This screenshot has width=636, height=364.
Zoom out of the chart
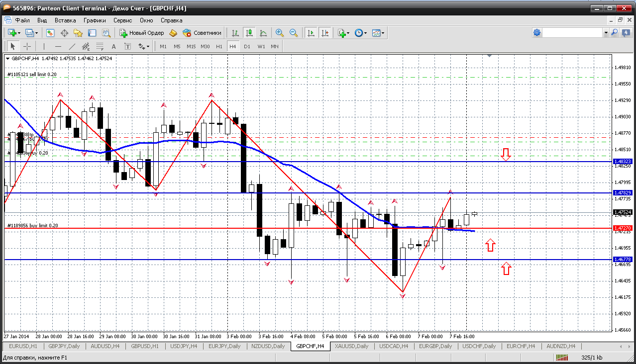(294, 33)
